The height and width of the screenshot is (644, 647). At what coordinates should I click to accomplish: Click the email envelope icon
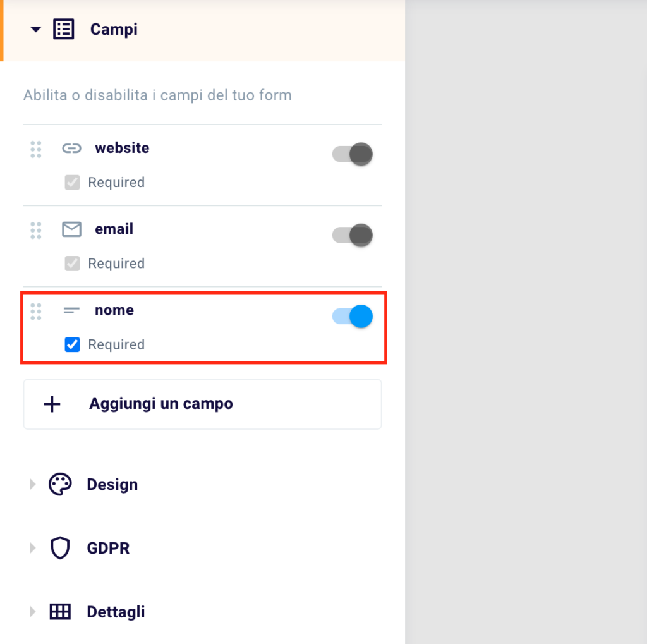(72, 229)
